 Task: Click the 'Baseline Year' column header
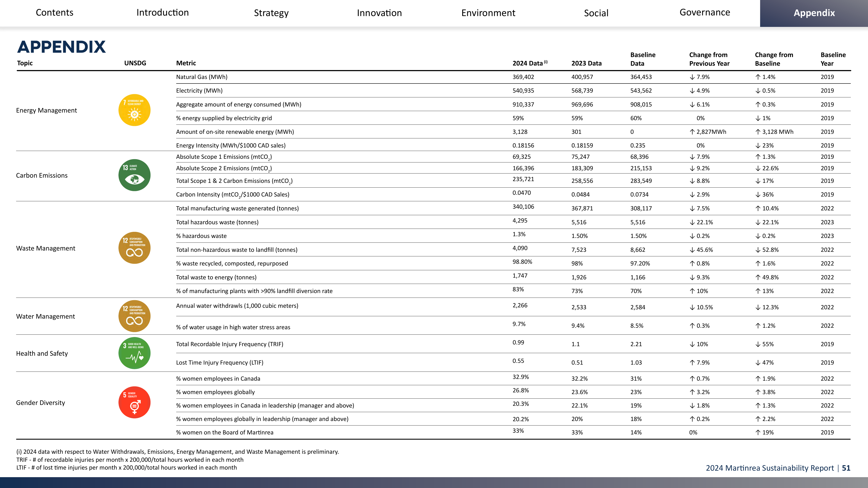click(x=833, y=59)
